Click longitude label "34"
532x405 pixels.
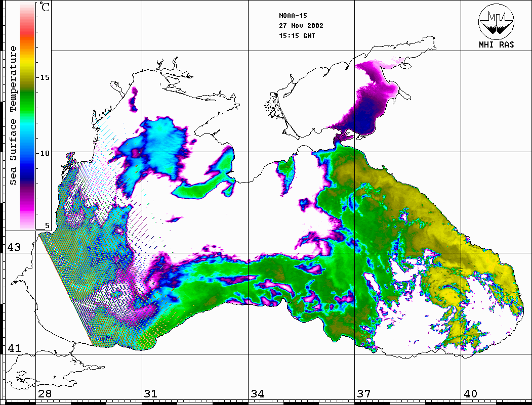coord(258,393)
